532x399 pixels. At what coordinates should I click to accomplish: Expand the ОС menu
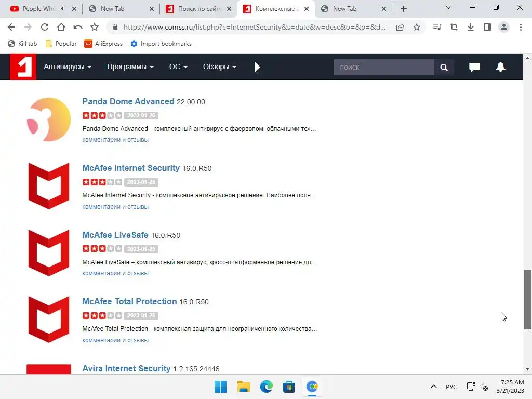[178, 67]
